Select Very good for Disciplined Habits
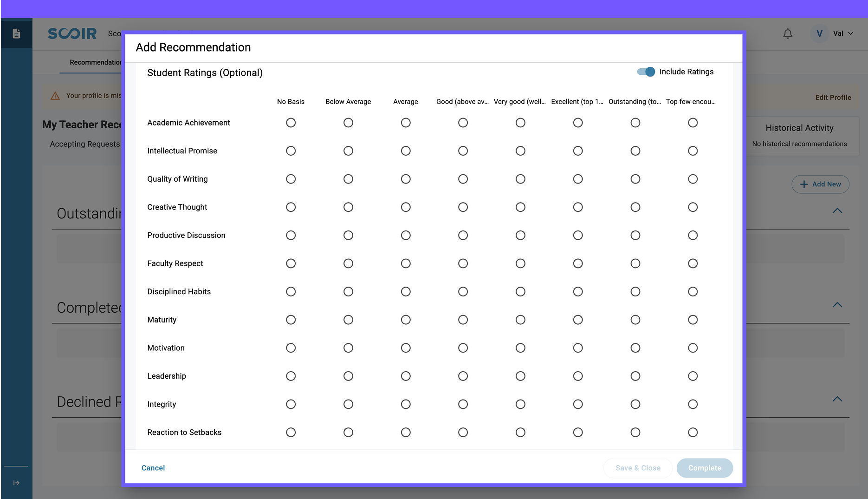 tap(520, 292)
